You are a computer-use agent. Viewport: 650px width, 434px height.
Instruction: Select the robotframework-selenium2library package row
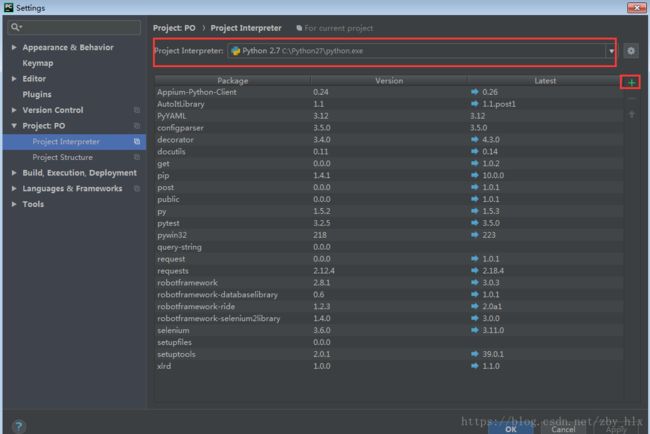pos(389,318)
